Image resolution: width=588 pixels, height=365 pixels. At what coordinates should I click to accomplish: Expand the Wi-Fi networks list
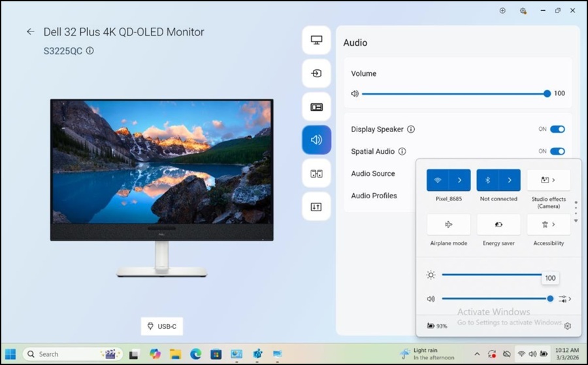[x=459, y=181]
